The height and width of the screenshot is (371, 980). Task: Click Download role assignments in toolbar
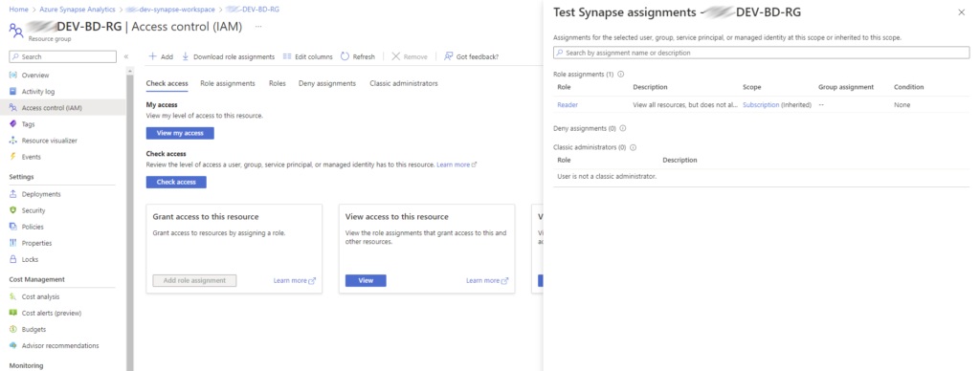[x=228, y=56]
